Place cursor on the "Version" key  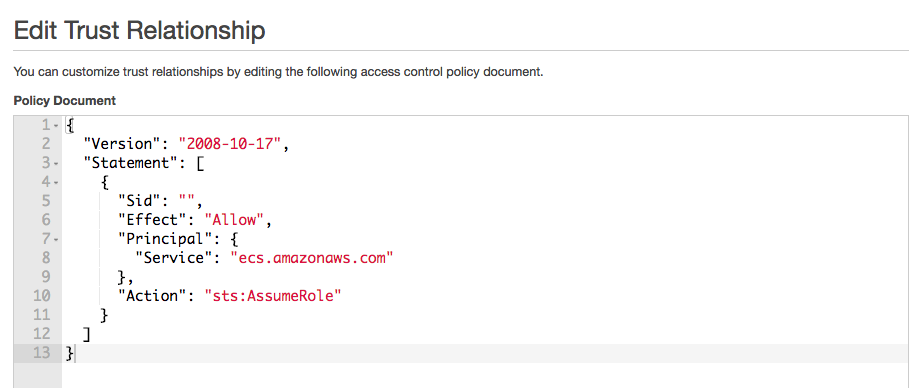pyautogui.click(x=122, y=144)
